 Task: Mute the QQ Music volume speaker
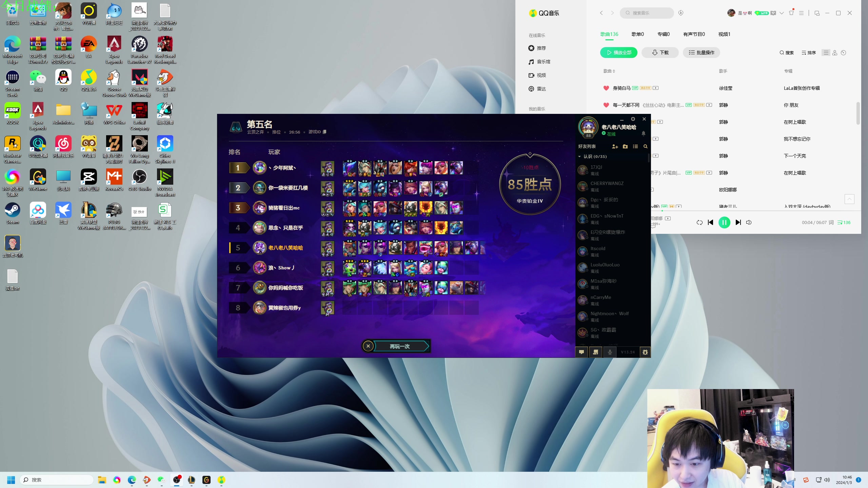click(x=749, y=223)
